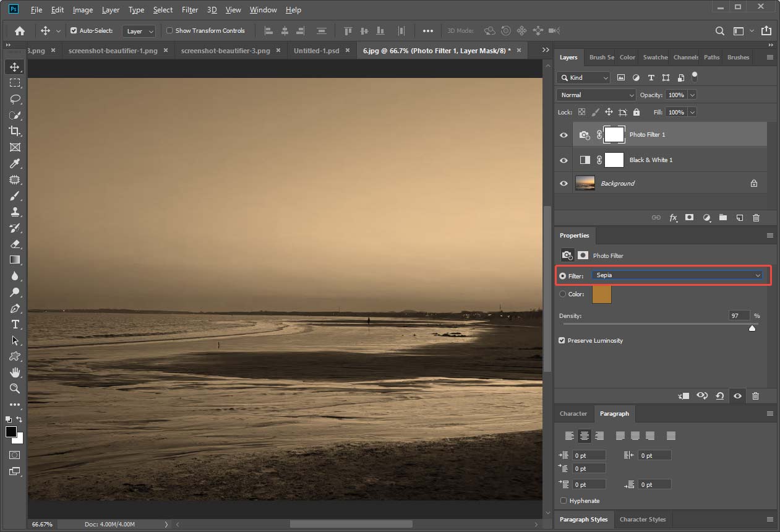This screenshot has width=780, height=532.
Task: Grab the Hand tool
Action: (14, 372)
